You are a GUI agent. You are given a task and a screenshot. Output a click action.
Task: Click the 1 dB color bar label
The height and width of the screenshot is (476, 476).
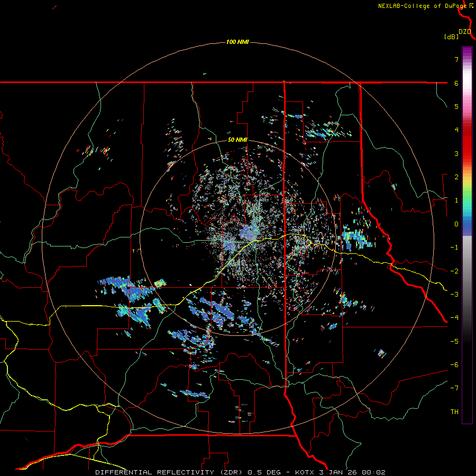click(456, 200)
